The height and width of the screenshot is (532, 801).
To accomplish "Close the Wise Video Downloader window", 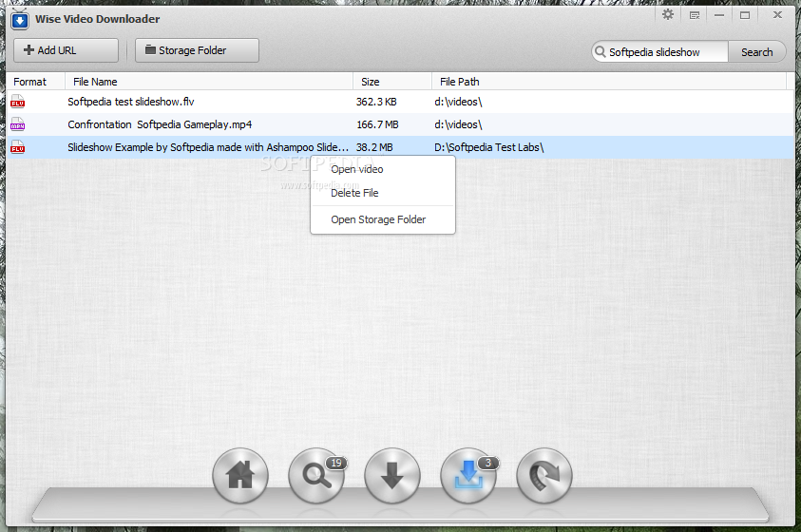I will pyautogui.click(x=777, y=15).
